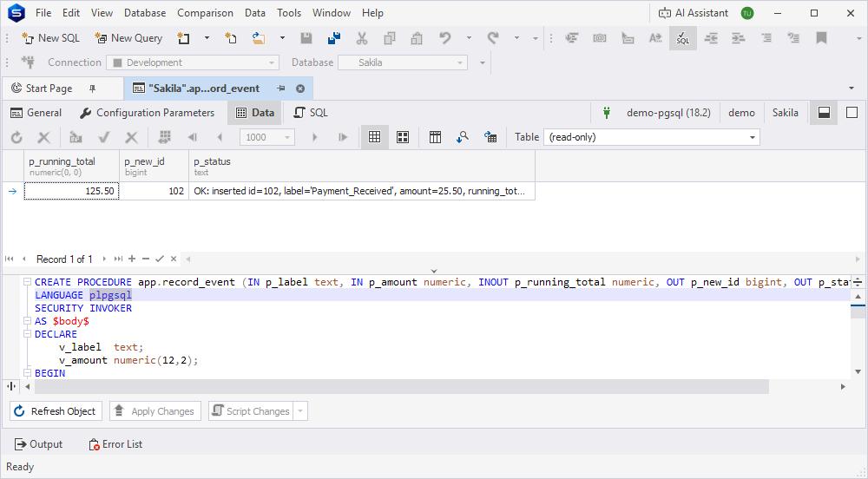The height and width of the screenshot is (479, 868).
Task: Open the Script Changes dropdown arrow
Action: click(300, 411)
